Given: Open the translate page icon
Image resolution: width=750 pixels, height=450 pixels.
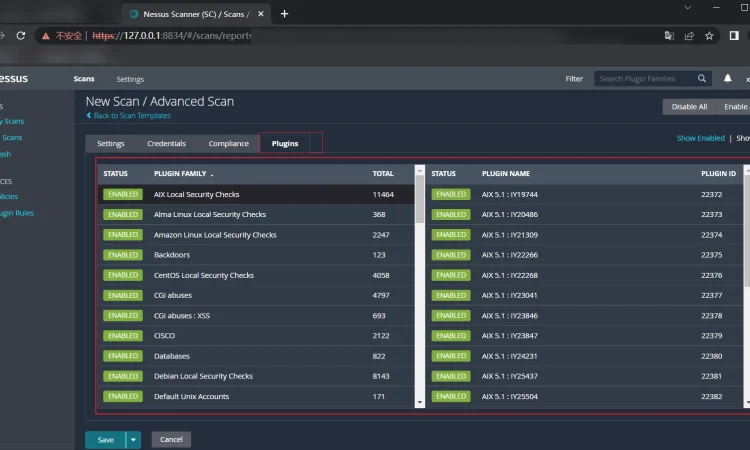Looking at the screenshot, I should point(669,36).
